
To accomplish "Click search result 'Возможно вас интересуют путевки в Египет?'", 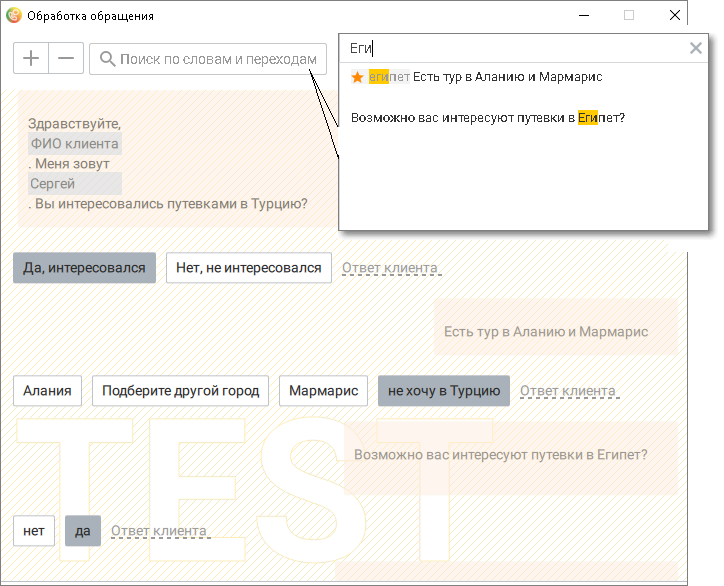I will tap(488, 118).
